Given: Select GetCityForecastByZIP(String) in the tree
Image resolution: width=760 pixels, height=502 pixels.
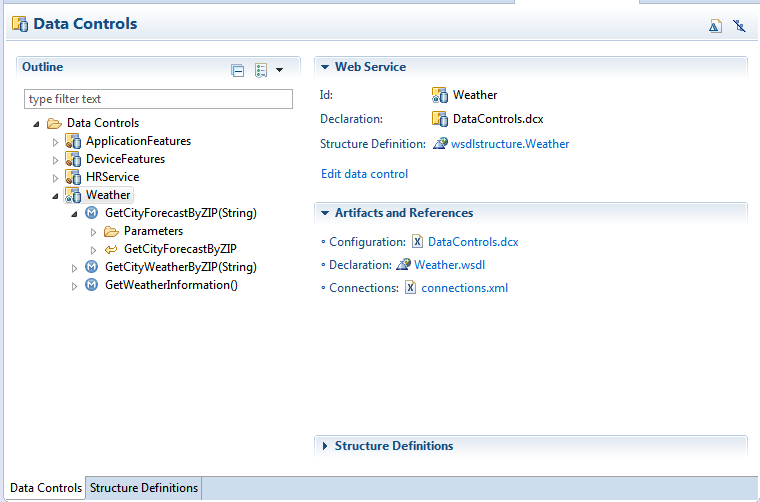Looking at the screenshot, I should coord(181,213).
